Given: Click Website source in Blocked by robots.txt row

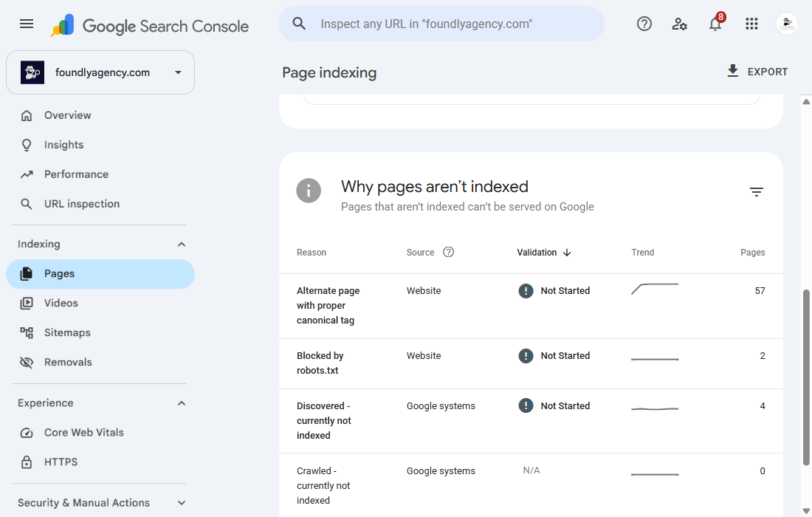Looking at the screenshot, I should pyautogui.click(x=424, y=356).
